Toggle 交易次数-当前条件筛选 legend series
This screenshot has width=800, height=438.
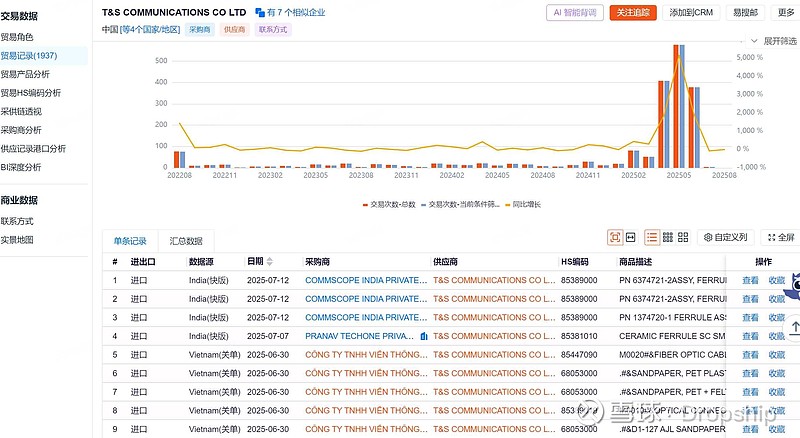pyautogui.click(x=460, y=205)
